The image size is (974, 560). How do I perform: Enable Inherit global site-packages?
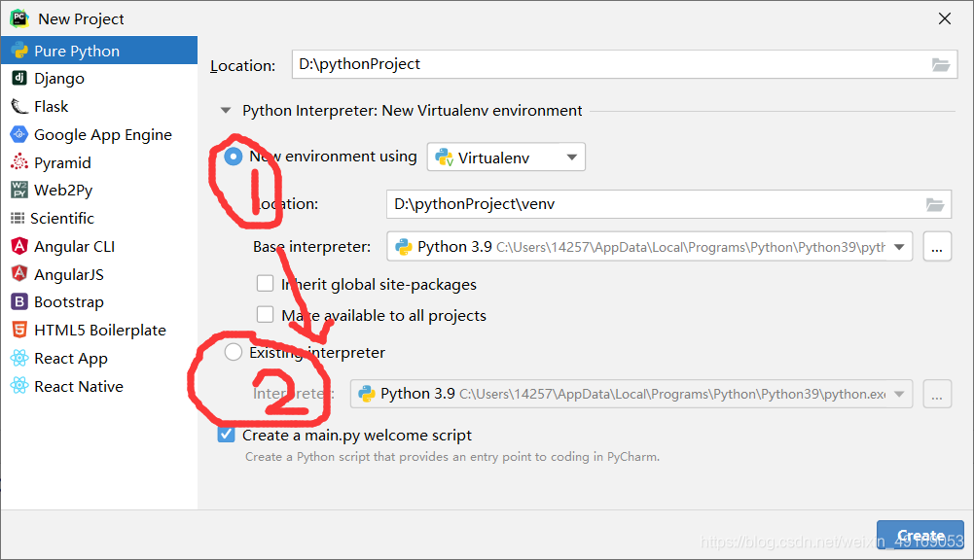(265, 283)
